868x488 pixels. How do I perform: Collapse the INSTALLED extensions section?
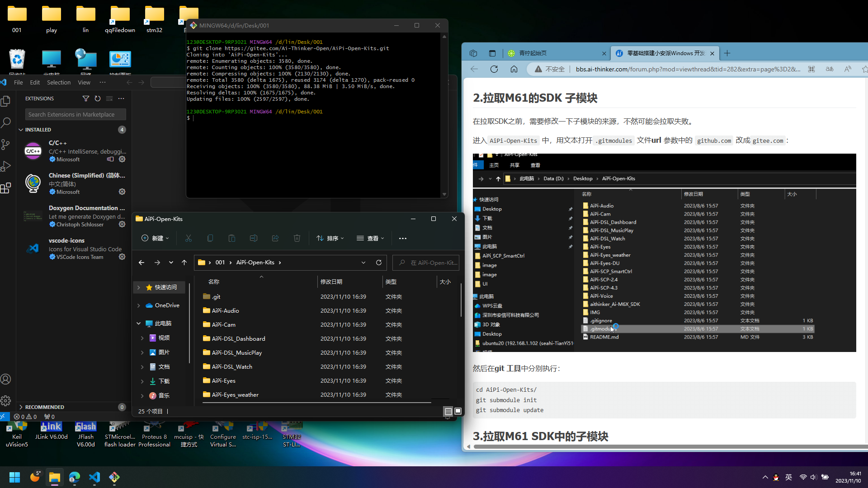point(21,130)
